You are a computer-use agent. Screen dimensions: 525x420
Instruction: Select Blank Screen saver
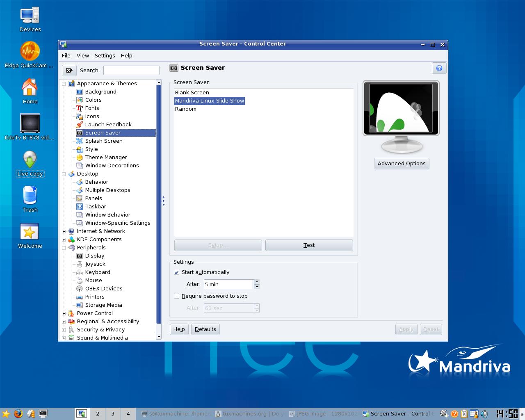tap(192, 92)
